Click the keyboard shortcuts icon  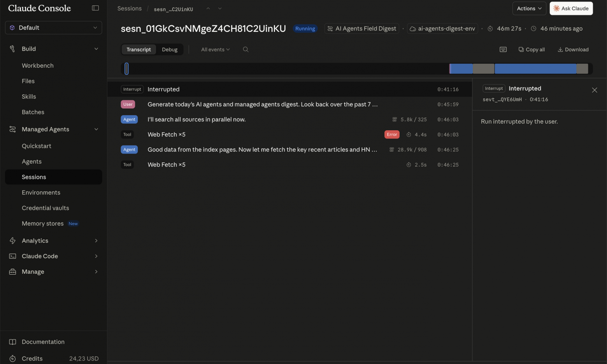point(503,49)
